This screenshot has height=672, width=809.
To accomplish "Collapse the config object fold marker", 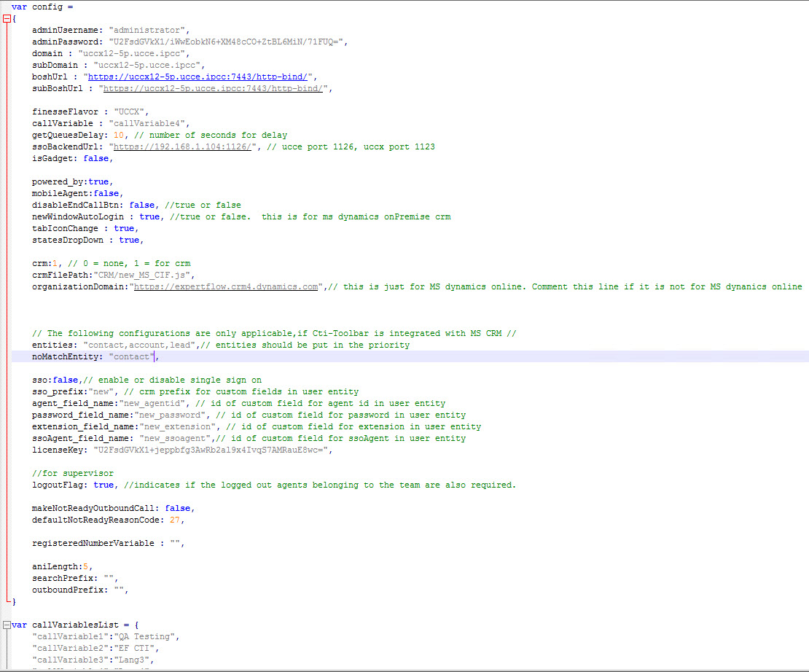I will click(7, 19).
